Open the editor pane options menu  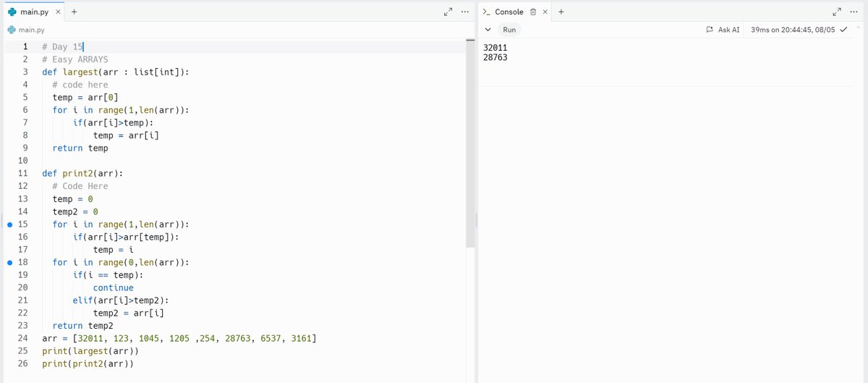tap(465, 12)
